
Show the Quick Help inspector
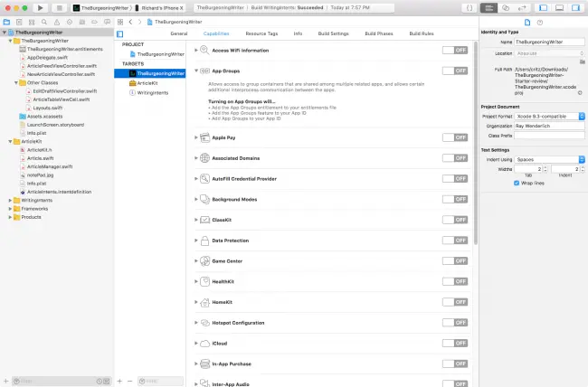540,23
